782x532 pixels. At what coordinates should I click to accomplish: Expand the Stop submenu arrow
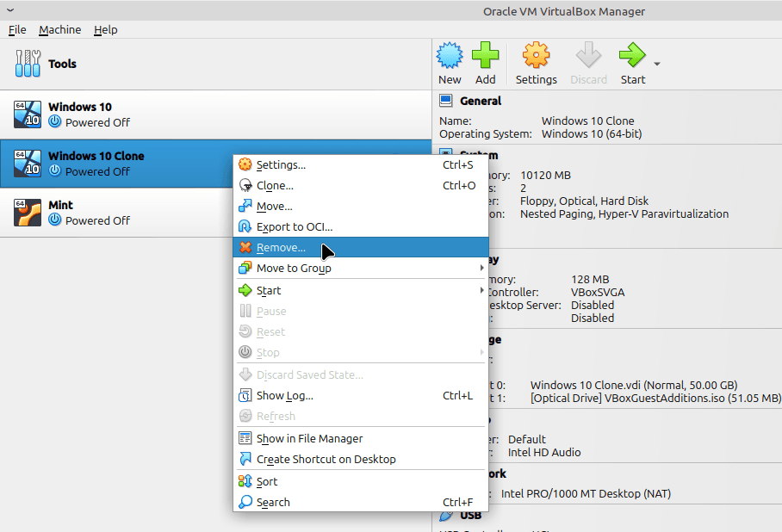tap(481, 352)
